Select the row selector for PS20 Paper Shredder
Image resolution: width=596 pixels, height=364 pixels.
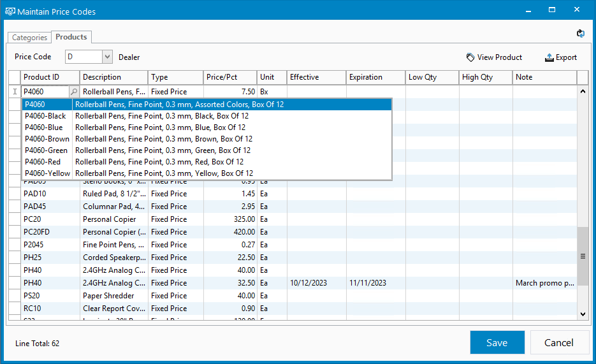pos(15,296)
